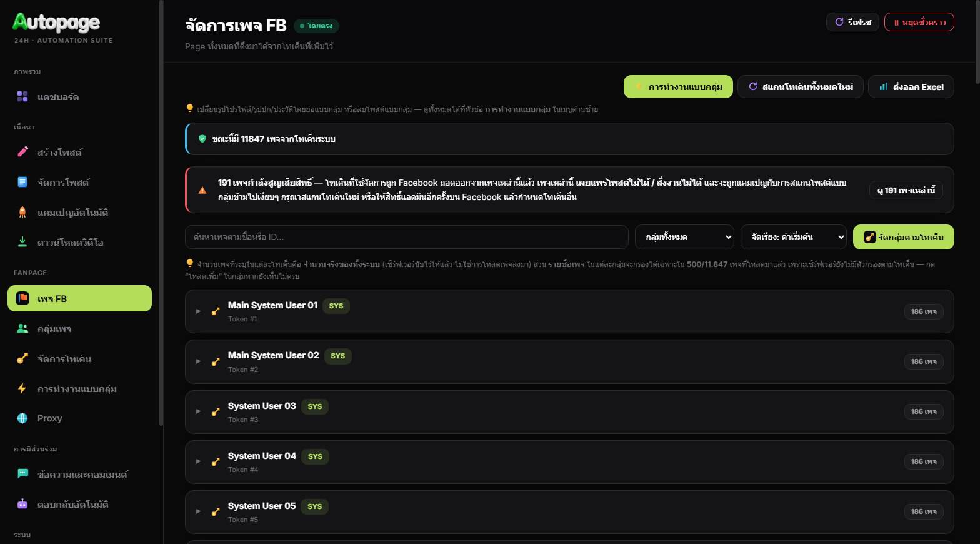Viewport: 980px width, 544px height.
Task: Click the orange warning triangle icon
Action: pyautogui.click(x=202, y=190)
